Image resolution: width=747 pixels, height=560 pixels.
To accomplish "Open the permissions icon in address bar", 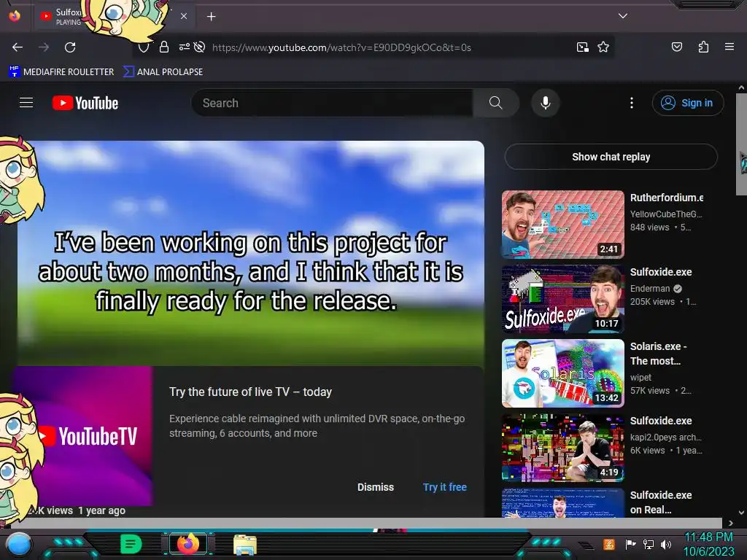I will tap(184, 47).
